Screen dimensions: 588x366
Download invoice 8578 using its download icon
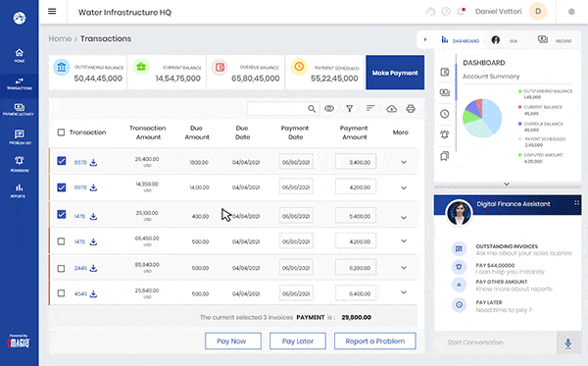click(x=93, y=162)
